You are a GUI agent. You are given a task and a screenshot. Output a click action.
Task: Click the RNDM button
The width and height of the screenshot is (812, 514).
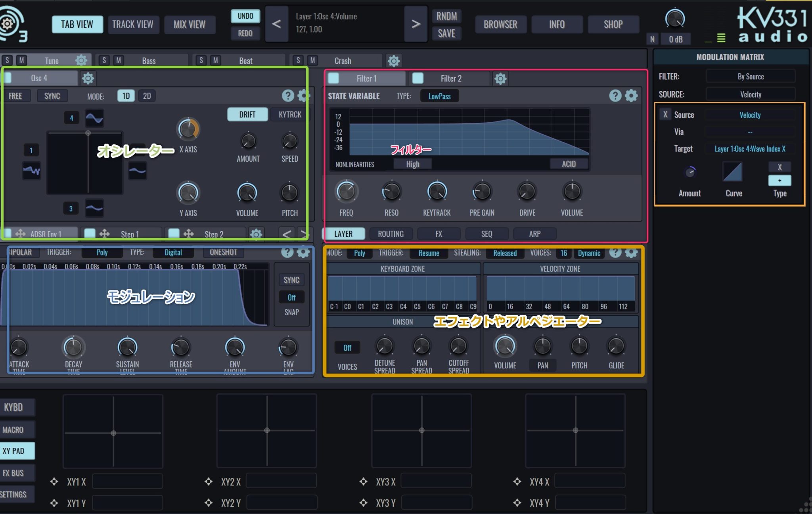click(446, 16)
